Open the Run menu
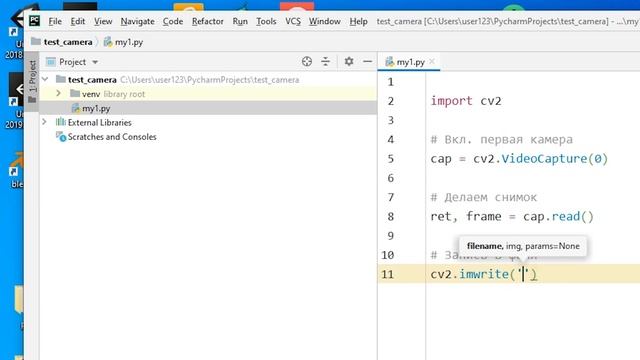Viewport: 640px width, 360px height. [x=240, y=21]
